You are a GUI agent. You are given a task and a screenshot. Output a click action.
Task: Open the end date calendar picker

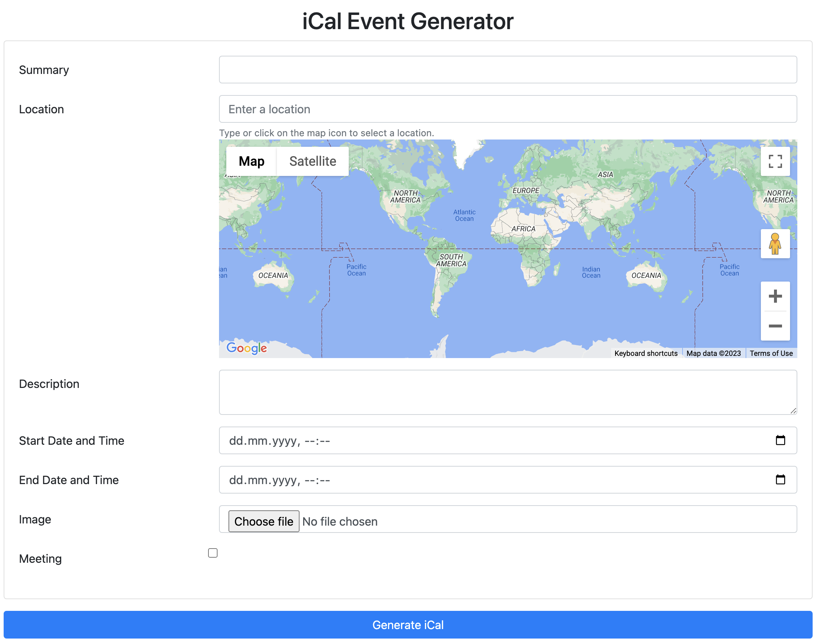click(780, 480)
